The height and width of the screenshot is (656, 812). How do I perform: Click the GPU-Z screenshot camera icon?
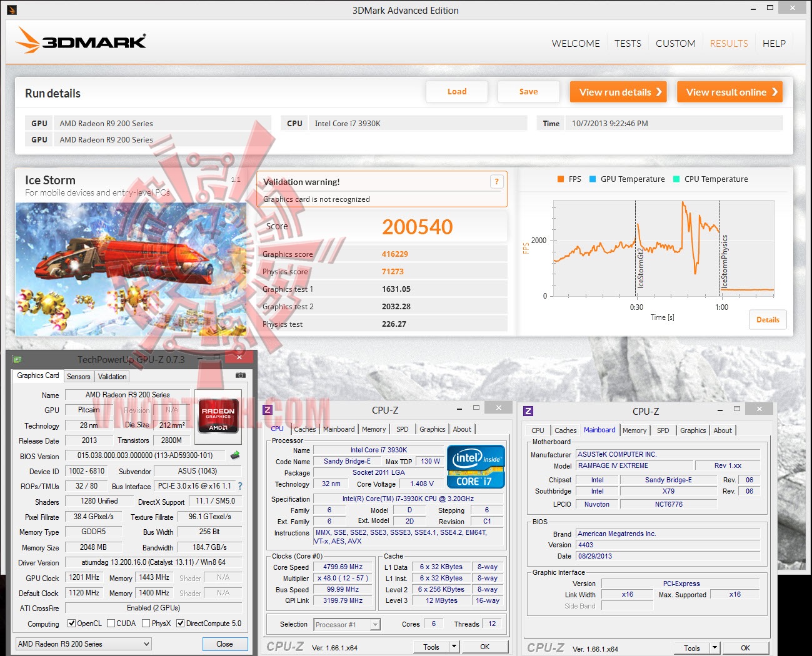click(240, 375)
